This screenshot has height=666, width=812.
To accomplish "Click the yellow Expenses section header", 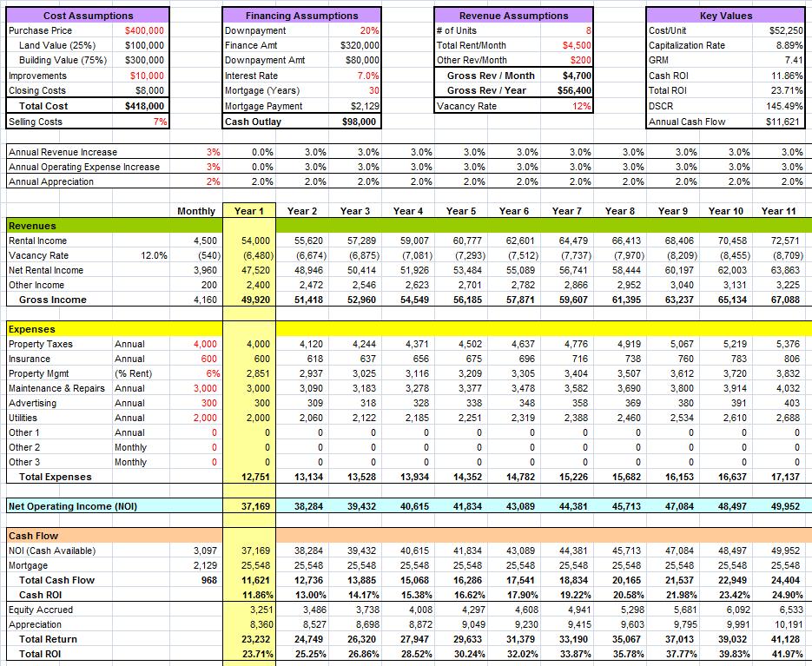I will (32, 329).
